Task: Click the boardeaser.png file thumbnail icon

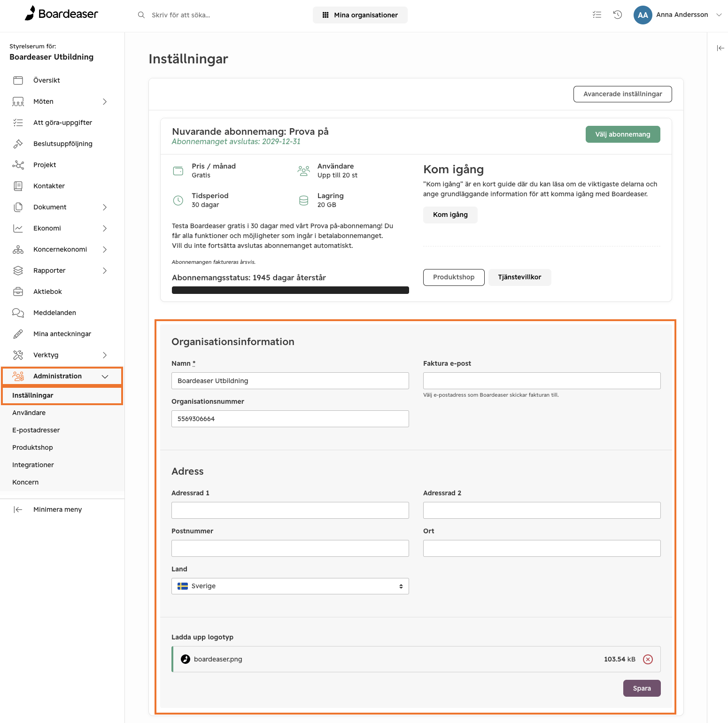Action: click(x=186, y=659)
